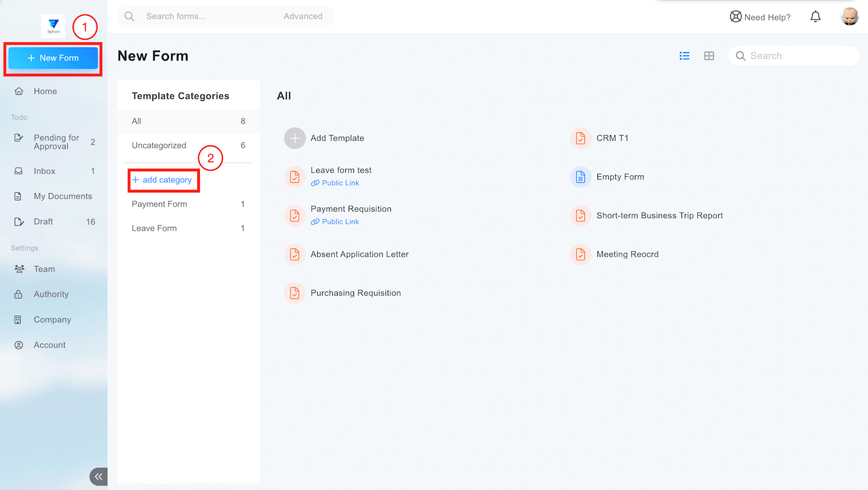Switch to grid view layout
The image size is (868, 490).
coord(709,56)
